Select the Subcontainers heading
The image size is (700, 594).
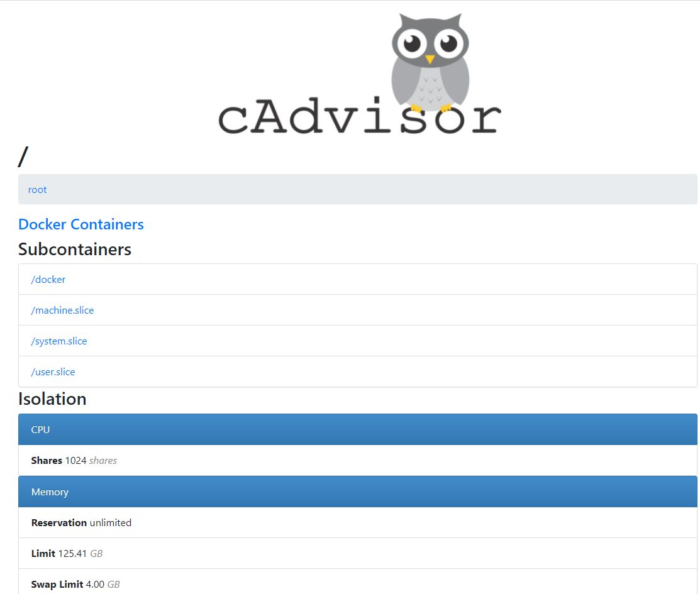(x=75, y=249)
